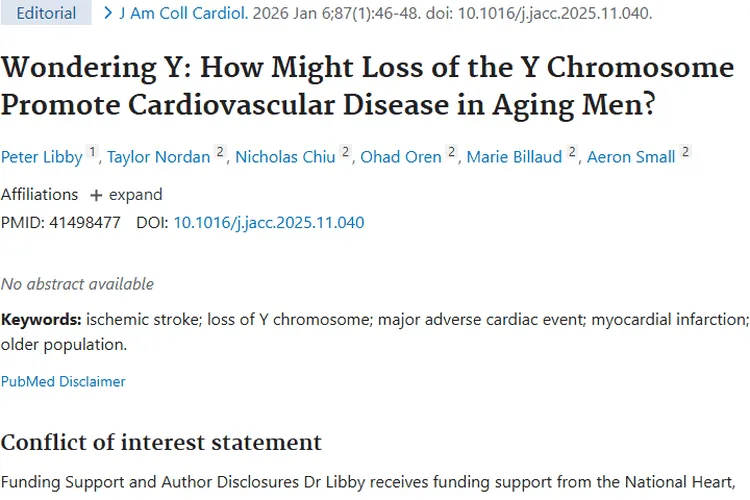View author Marie Billaud's publications
750x500 pixels.
pyautogui.click(x=515, y=157)
